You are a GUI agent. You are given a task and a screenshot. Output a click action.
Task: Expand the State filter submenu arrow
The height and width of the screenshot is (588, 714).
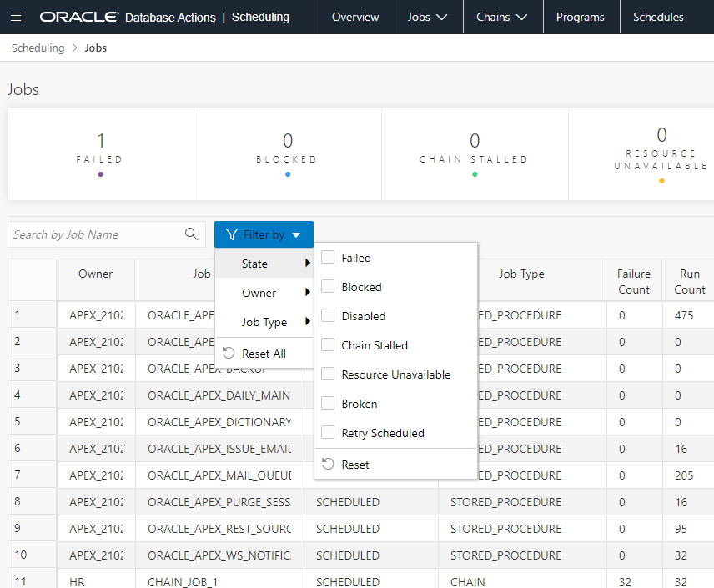(x=308, y=263)
